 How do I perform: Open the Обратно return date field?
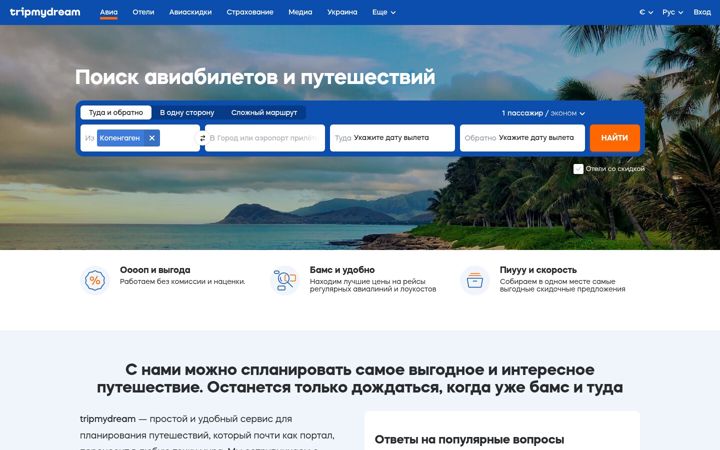click(x=522, y=138)
